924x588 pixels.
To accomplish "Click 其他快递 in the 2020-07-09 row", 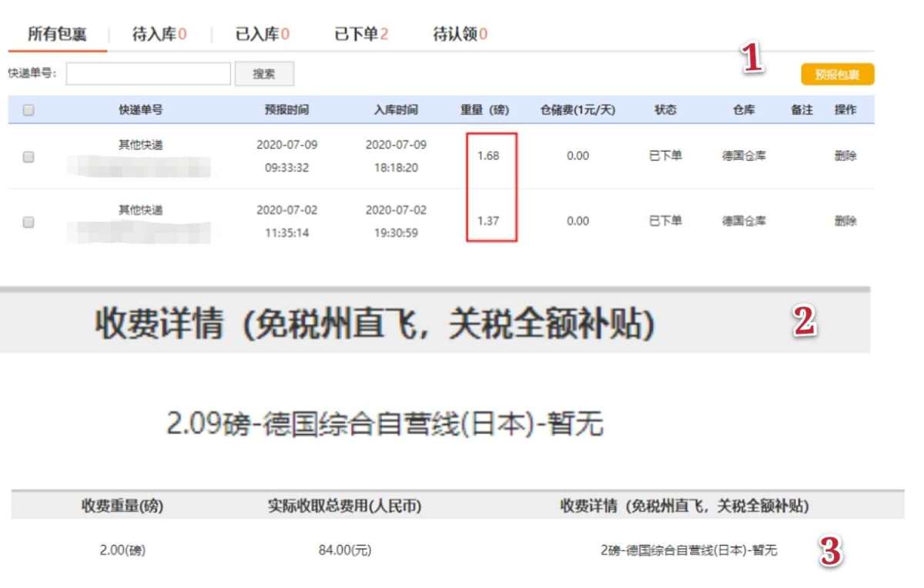I will (140, 145).
